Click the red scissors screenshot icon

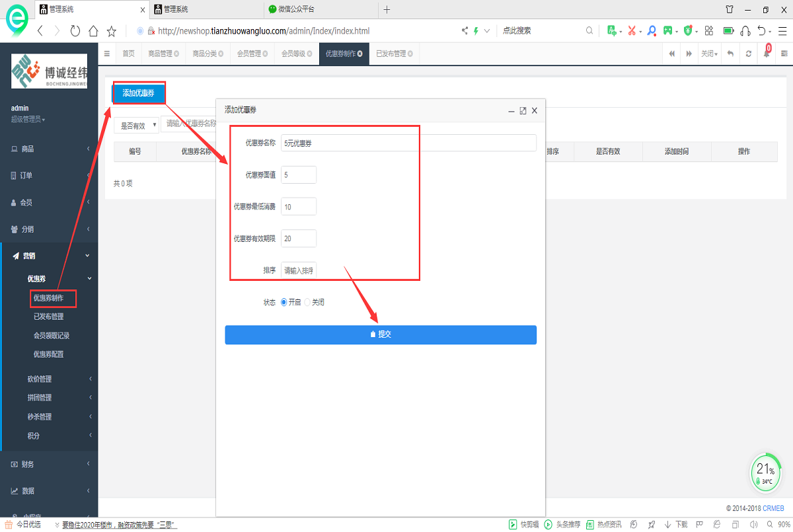(631, 30)
